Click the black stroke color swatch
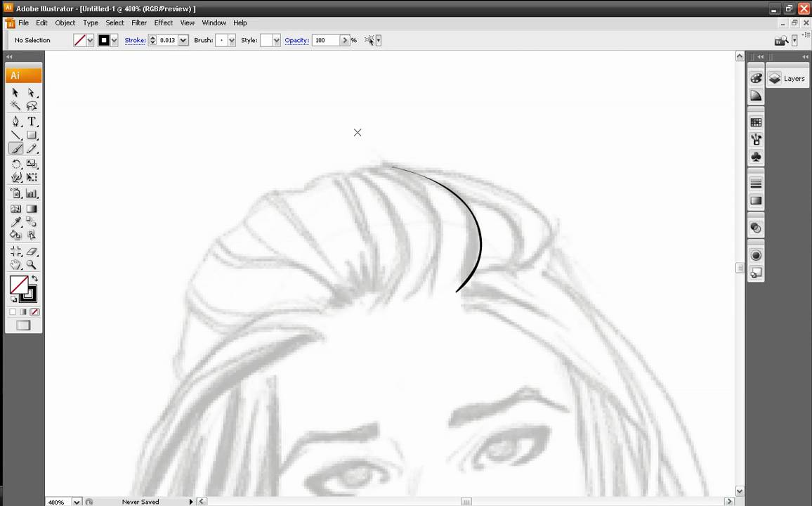The image size is (812, 506). (103, 40)
